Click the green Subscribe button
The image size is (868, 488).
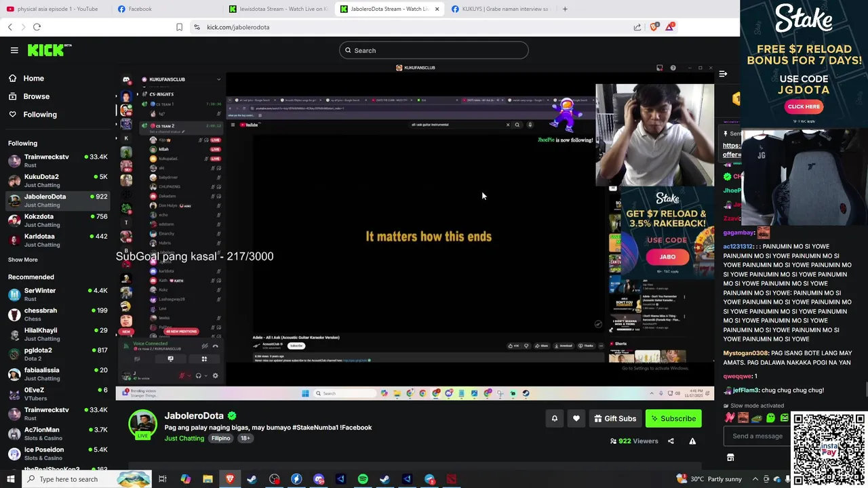pos(673,419)
